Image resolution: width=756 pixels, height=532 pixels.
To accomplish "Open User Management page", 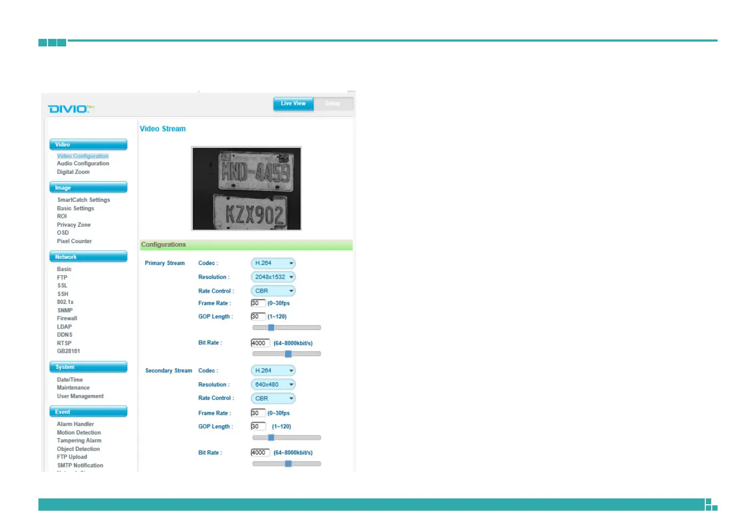I will 80,397.
